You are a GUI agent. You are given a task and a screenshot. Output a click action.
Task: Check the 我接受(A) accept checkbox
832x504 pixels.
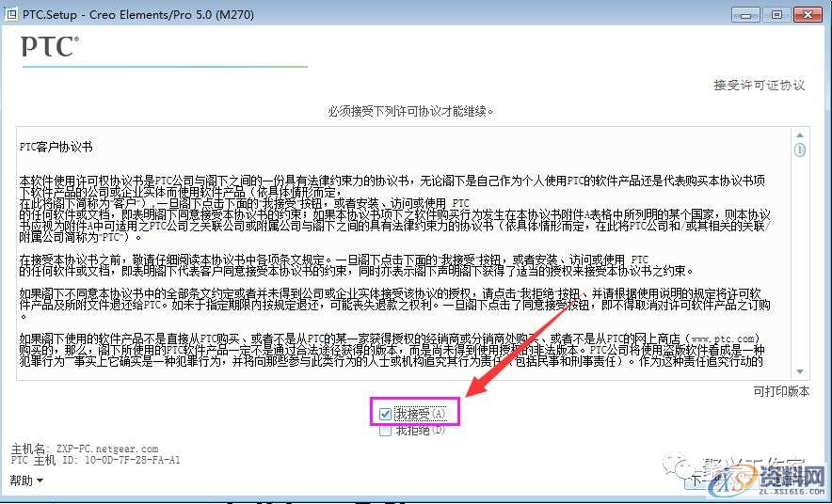[385, 414]
